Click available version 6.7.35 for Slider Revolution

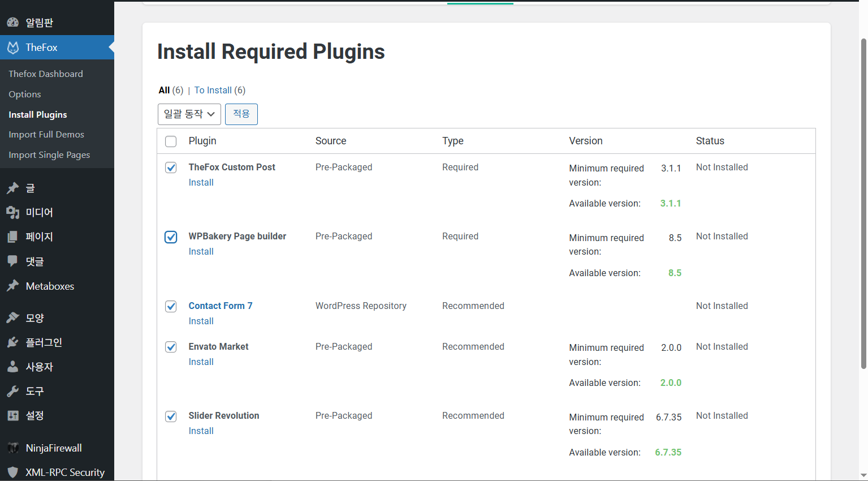coord(668,452)
